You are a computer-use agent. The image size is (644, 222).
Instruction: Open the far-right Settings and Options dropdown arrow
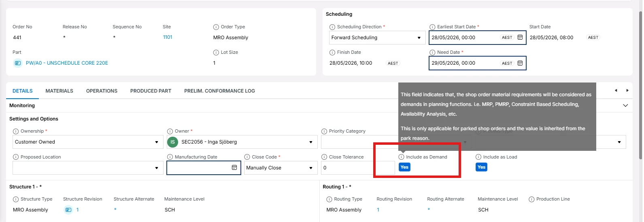[x=619, y=142]
